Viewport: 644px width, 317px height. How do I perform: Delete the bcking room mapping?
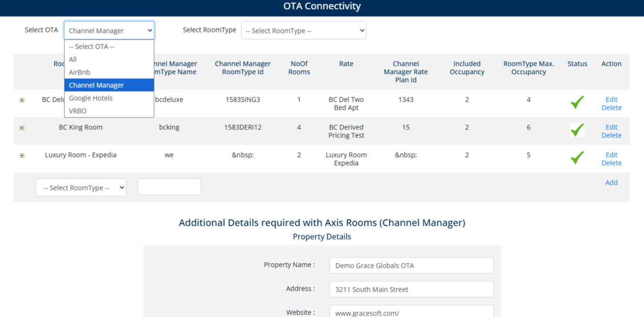pyautogui.click(x=611, y=135)
